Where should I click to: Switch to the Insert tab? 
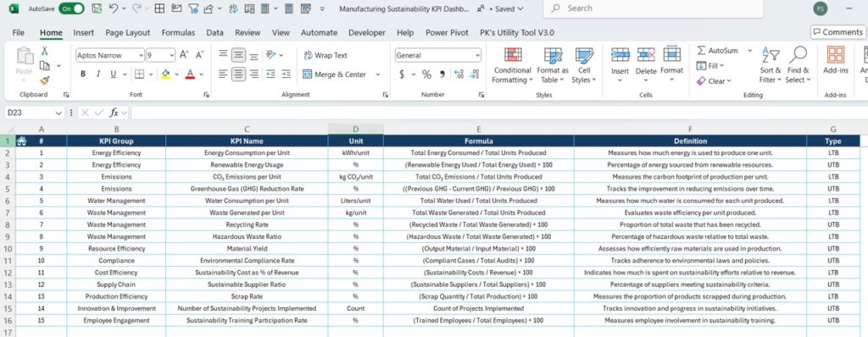84,33
